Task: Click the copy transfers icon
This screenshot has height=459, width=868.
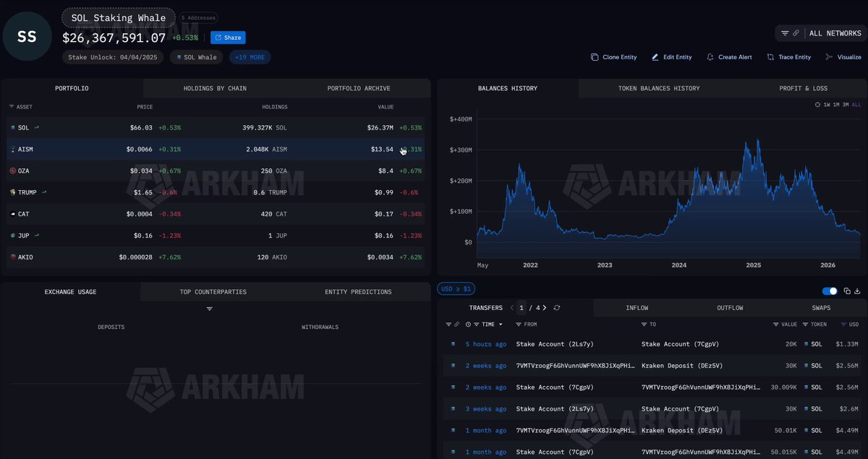Action: tap(846, 291)
